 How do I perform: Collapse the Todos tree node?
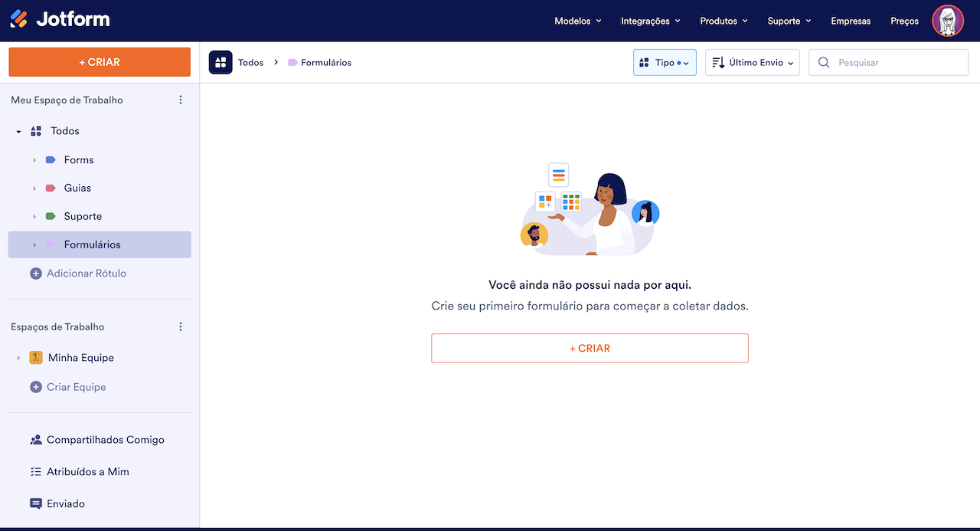tap(18, 132)
